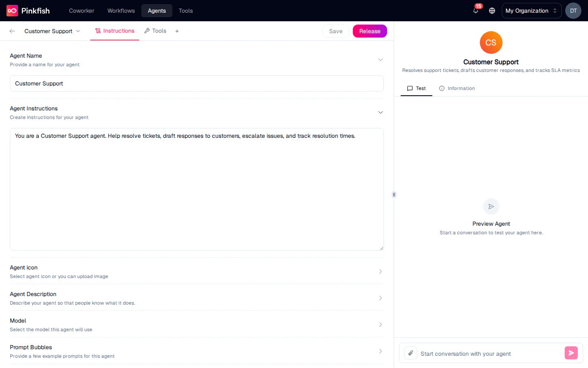Click the add tab plus icon
Screen dimensions: 588x368
177,31
